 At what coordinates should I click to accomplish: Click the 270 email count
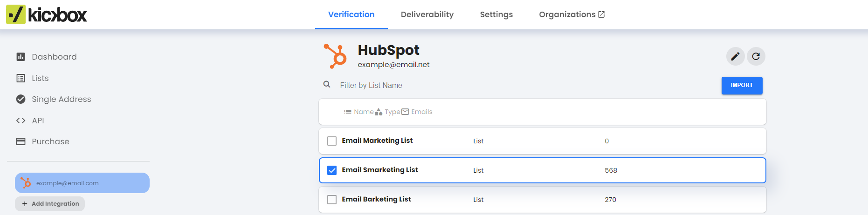(611, 200)
